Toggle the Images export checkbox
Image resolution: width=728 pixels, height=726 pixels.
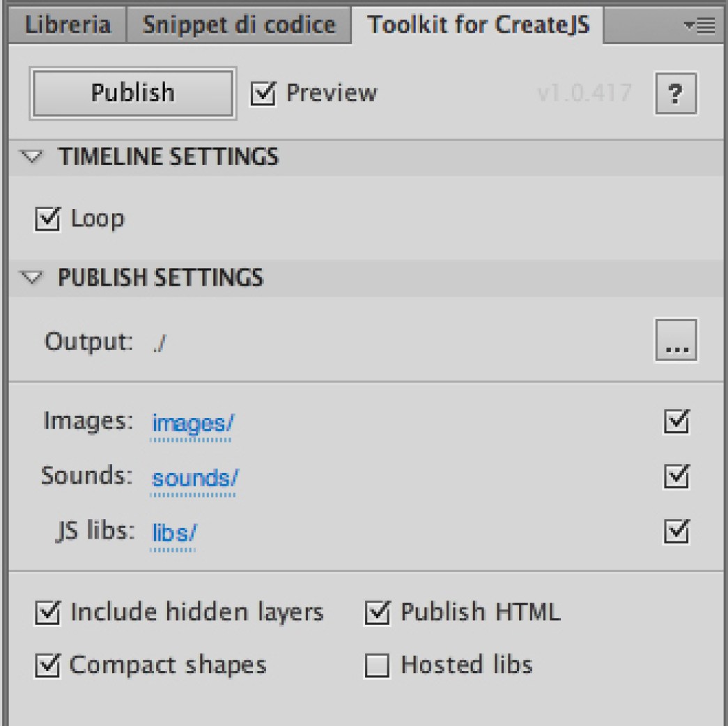(676, 422)
